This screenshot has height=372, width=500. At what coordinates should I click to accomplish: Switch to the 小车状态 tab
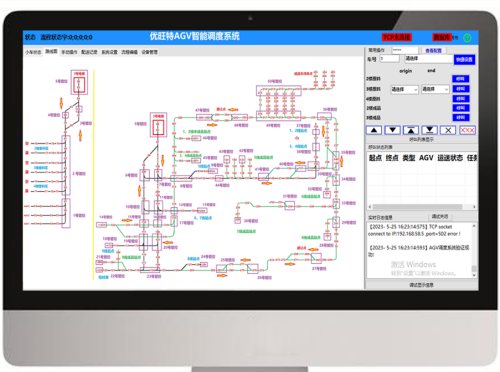[33, 52]
